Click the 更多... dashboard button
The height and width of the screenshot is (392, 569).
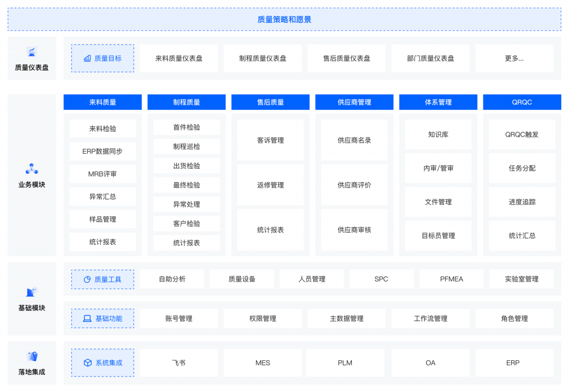coord(514,58)
